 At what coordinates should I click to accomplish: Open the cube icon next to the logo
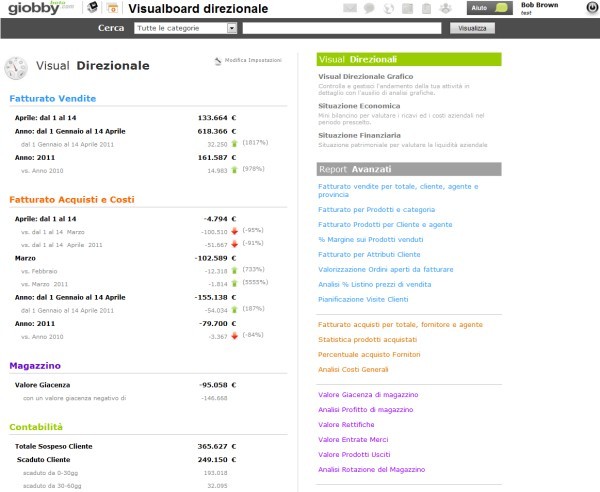pyautogui.click(x=92, y=7)
